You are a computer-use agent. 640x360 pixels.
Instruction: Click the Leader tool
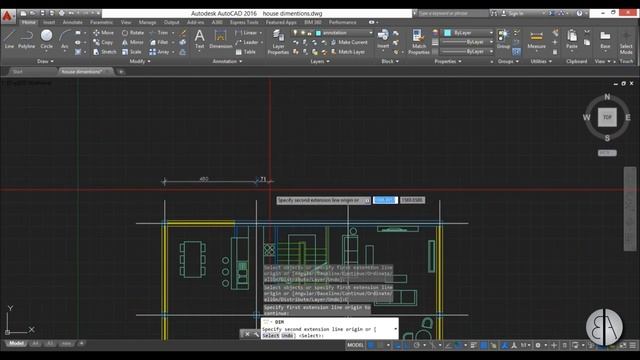tap(247, 42)
